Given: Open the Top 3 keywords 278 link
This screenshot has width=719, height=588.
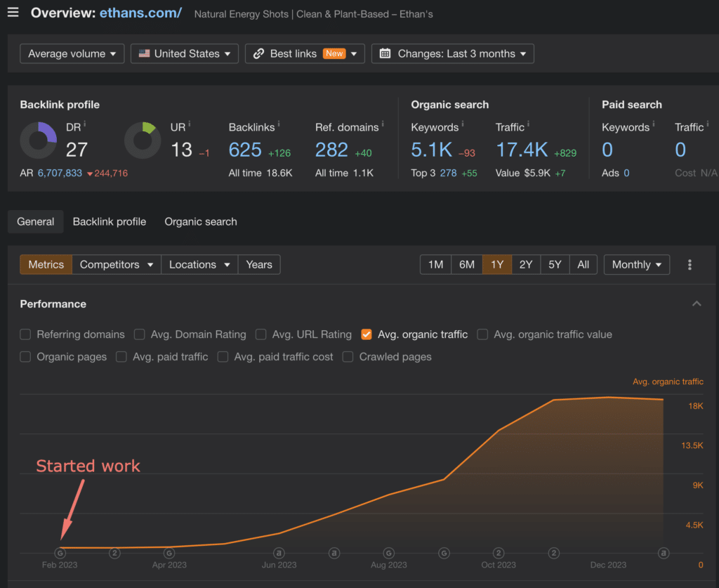Looking at the screenshot, I should pos(449,173).
